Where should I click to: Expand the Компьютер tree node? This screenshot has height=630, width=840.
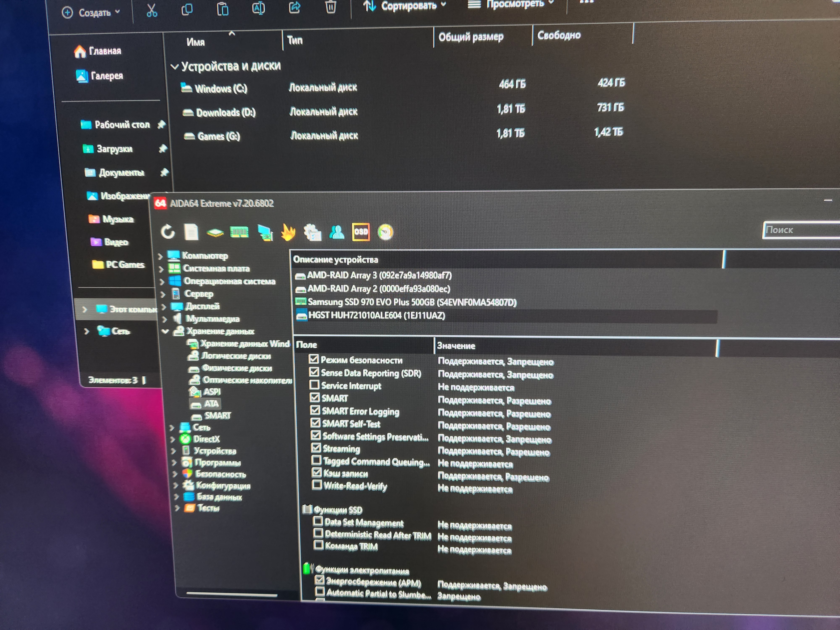160,256
